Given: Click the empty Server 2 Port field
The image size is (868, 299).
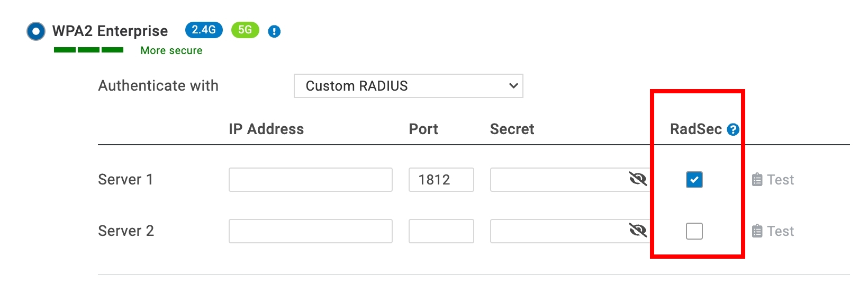Looking at the screenshot, I should [441, 231].
